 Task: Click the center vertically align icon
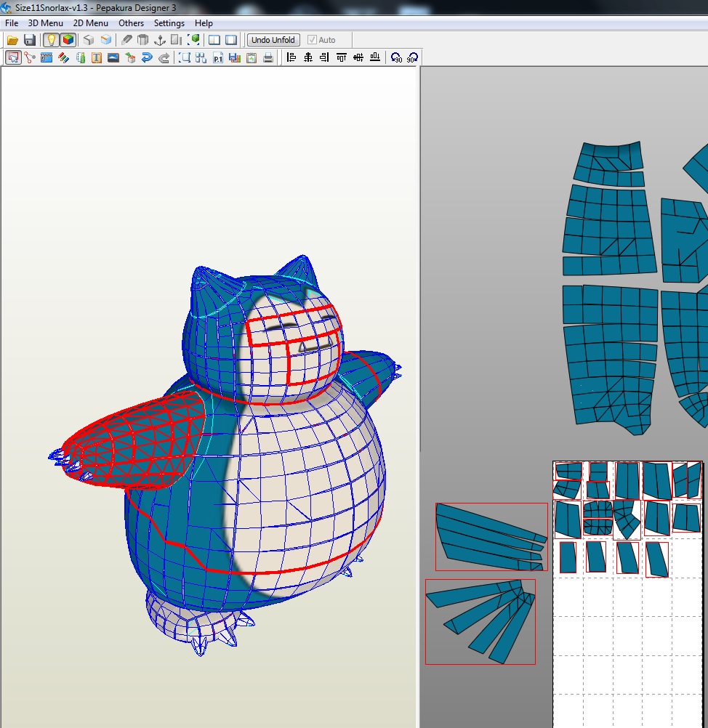tap(358, 57)
